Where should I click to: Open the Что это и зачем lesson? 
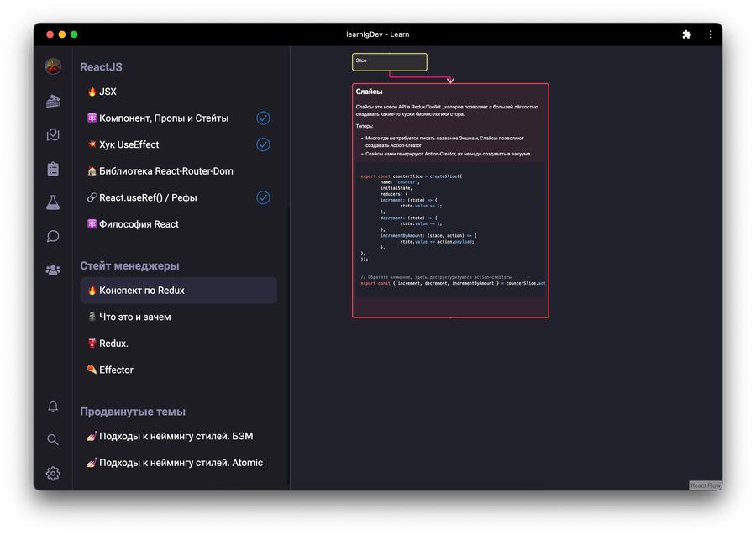(x=178, y=317)
